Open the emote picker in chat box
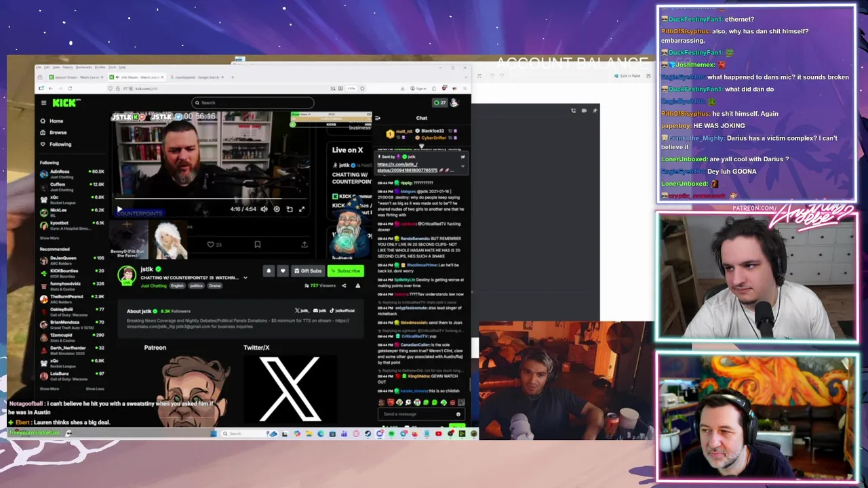 tap(458, 414)
